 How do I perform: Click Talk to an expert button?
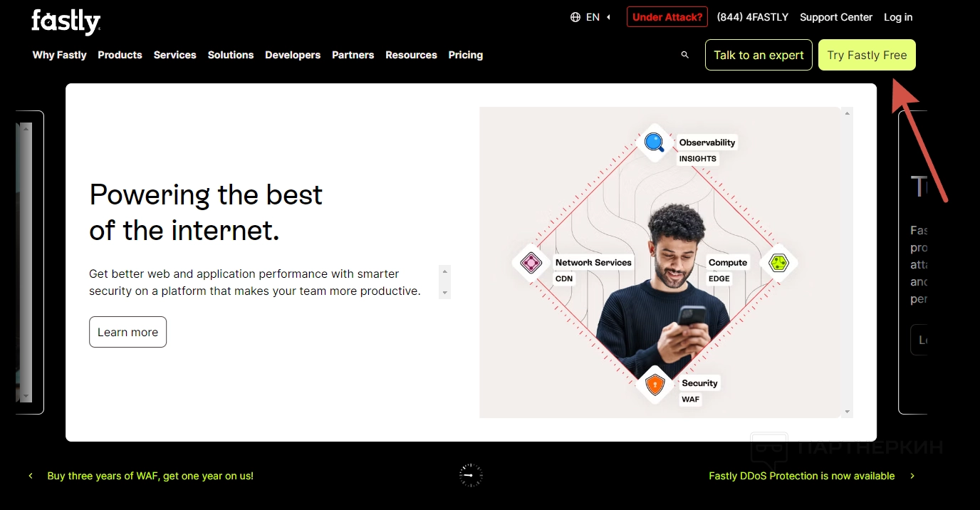759,55
